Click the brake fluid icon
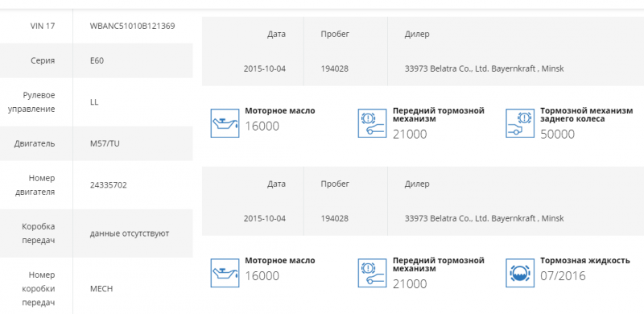This screenshot has height=314, width=644. [520, 272]
